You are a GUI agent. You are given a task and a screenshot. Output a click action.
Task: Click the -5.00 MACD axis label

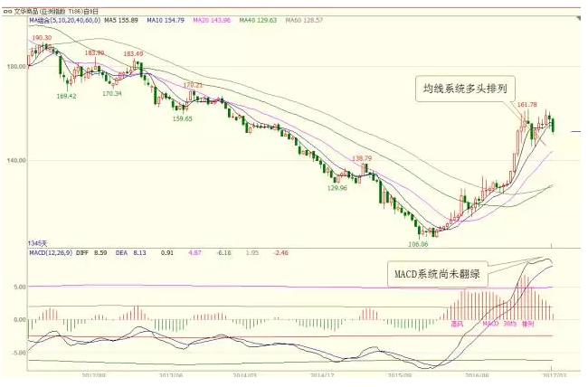point(19,353)
